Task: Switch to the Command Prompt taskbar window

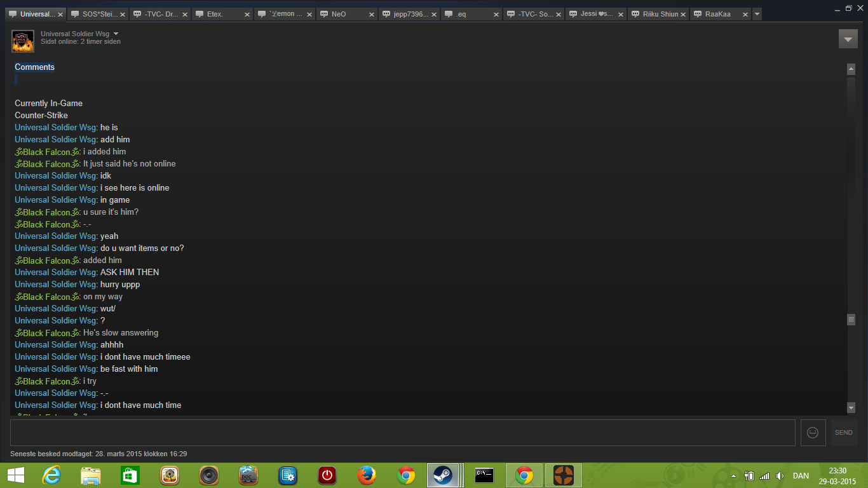Action: pyautogui.click(x=484, y=475)
